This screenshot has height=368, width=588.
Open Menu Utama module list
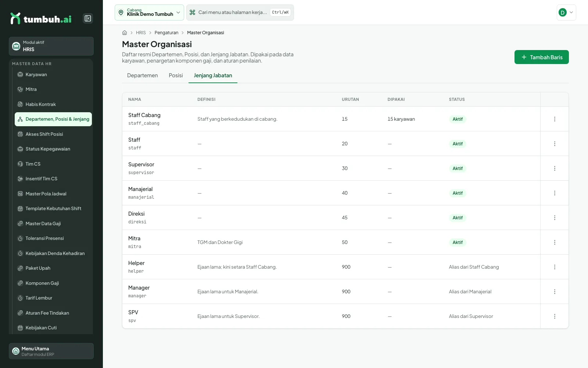[x=51, y=351]
